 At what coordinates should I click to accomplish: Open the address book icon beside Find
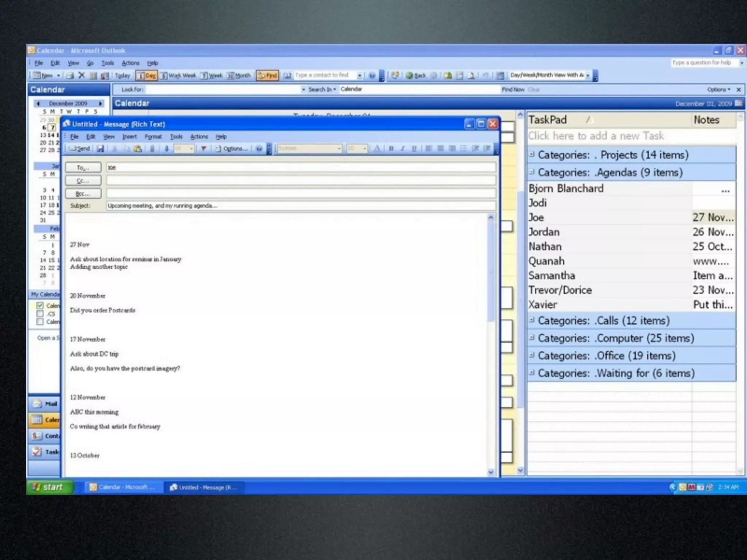[287, 75]
